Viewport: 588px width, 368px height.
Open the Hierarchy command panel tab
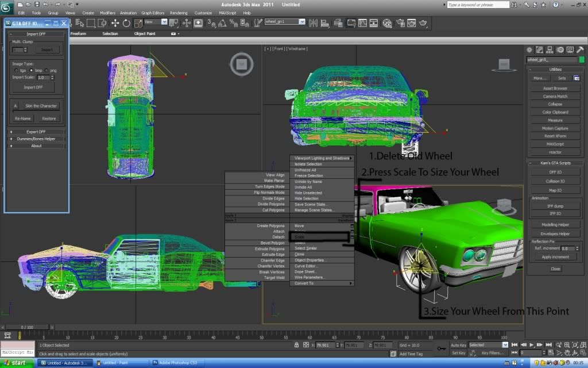550,49
